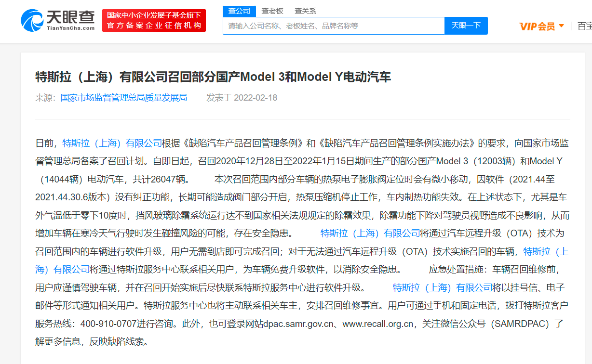Open the 特斯拉（上海）有限公司 link before 将通过汽车远程升级
The height and width of the screenshot is (364, 592).
click(370, 234)
